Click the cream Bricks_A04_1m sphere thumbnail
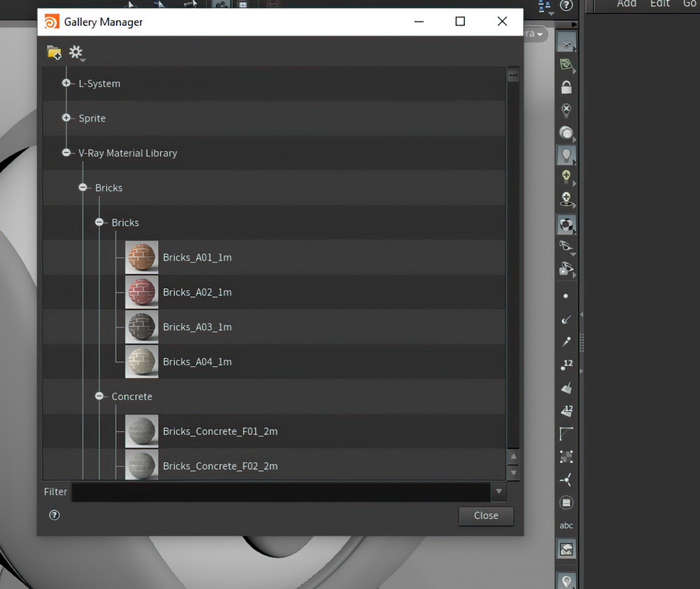Viewport: 700px width, 589px height. (141, 361)
